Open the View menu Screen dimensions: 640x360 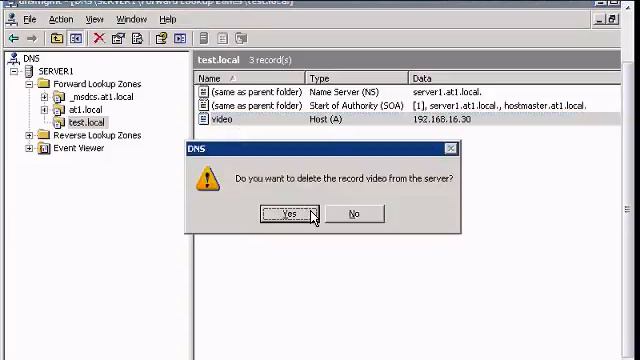pyautogui.click(x=94, y=19)
